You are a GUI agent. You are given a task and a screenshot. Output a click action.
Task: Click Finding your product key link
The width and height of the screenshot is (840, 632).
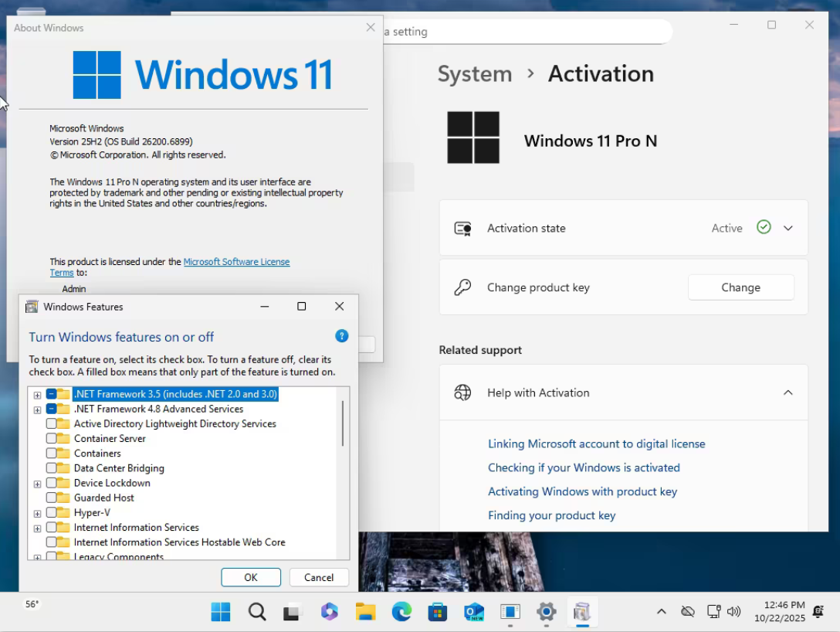(551, 515)
